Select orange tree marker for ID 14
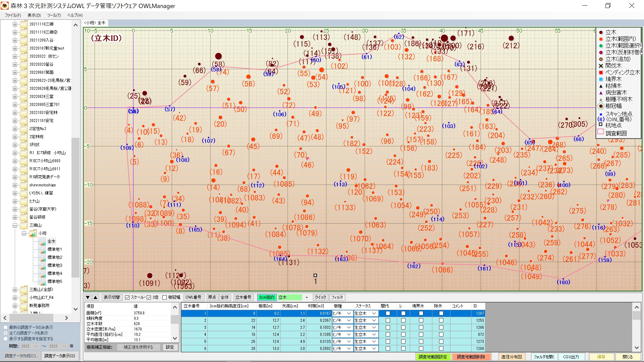Screen dimensions: 644x362 coord(213,180)
